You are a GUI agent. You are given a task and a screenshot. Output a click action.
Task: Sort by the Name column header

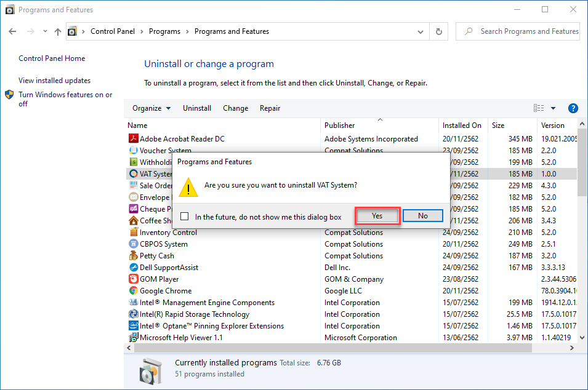coord(223,125)
